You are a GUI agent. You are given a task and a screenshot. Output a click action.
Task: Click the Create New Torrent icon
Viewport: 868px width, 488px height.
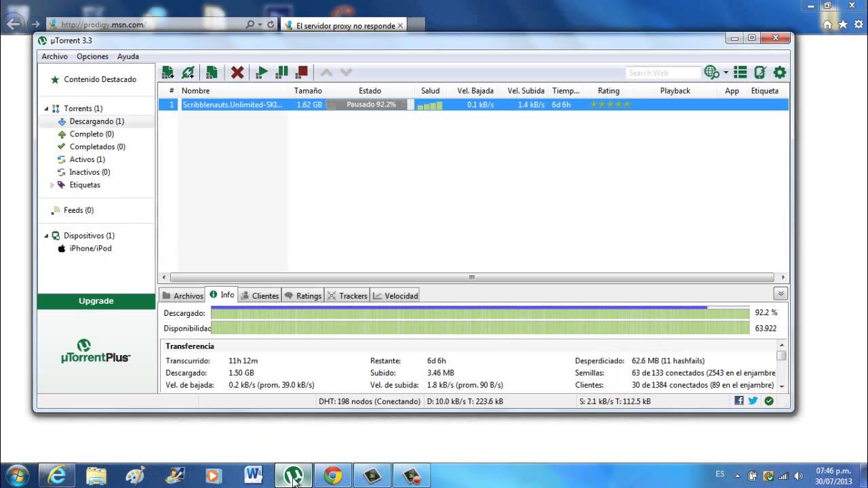click(212, 73)
